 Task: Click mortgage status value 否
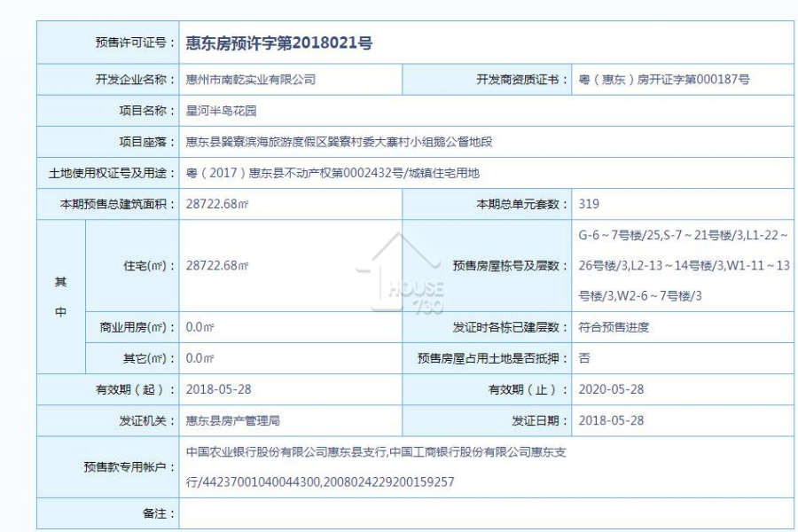click(584, 358)
